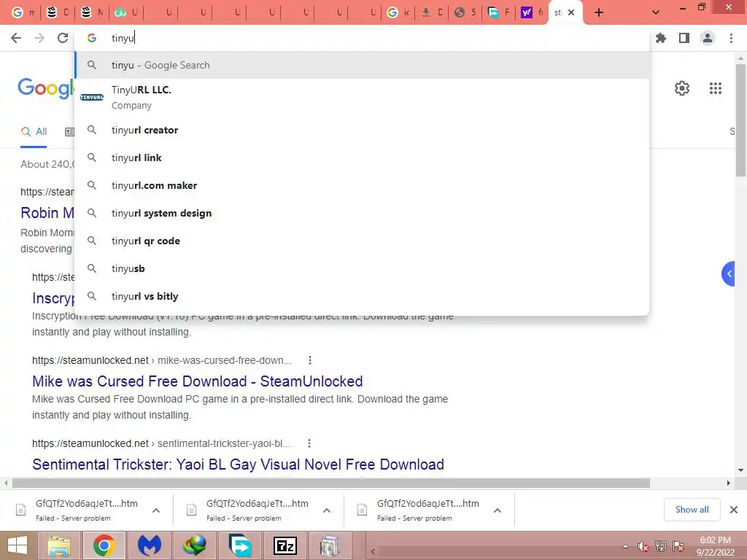Toggle the browser side panel icon

point(684,38)
